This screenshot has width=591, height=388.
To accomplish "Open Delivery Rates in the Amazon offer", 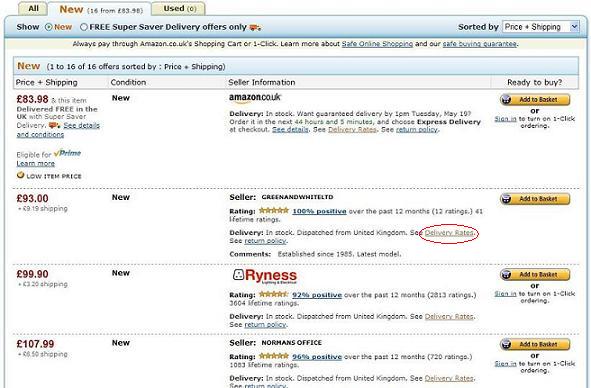I will point(352,130).
